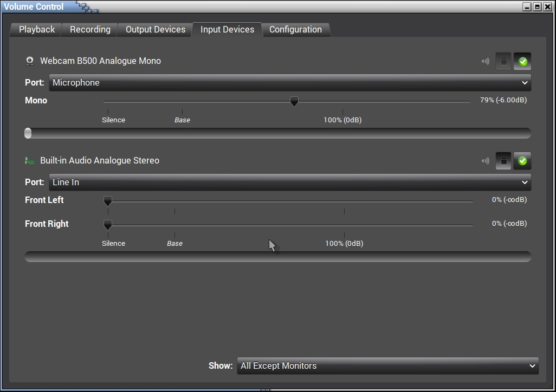This screenshot has height=392, width=556.
Task: Expand the Show filter 'All Except Monitors'
Action: point(387,366)
